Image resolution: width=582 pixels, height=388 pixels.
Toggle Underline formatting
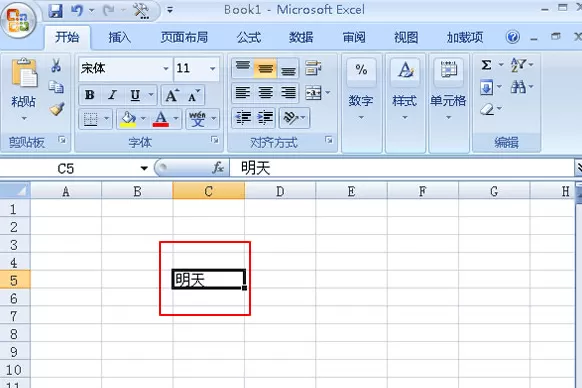pos(135,95)
